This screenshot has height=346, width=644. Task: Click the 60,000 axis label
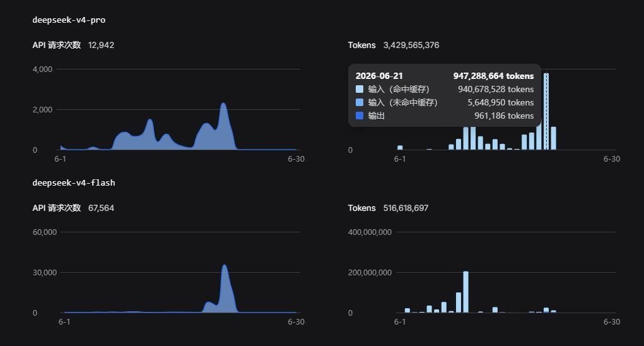click(x=45, y=232)
